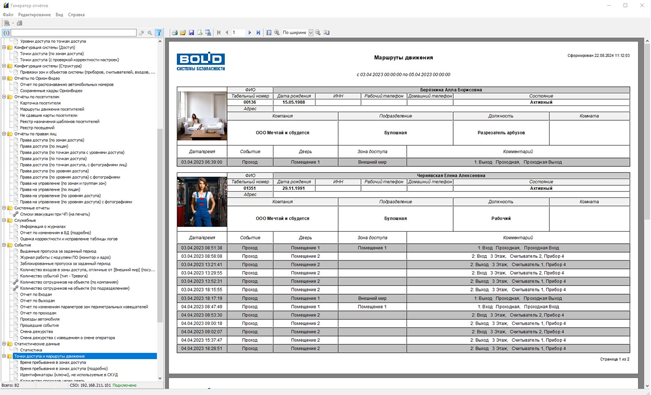This screenshot has height=395, width=651.
Task: Select 'Информация о журналах' report
Action: coord(43,226)
